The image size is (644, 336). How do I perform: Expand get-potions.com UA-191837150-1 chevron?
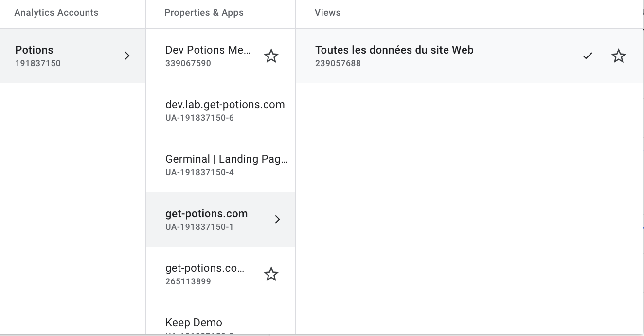coord(277,220)
